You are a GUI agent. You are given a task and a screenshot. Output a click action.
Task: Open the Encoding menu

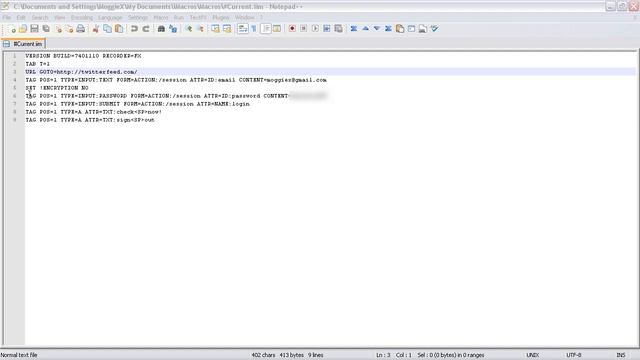coord(82,18)
